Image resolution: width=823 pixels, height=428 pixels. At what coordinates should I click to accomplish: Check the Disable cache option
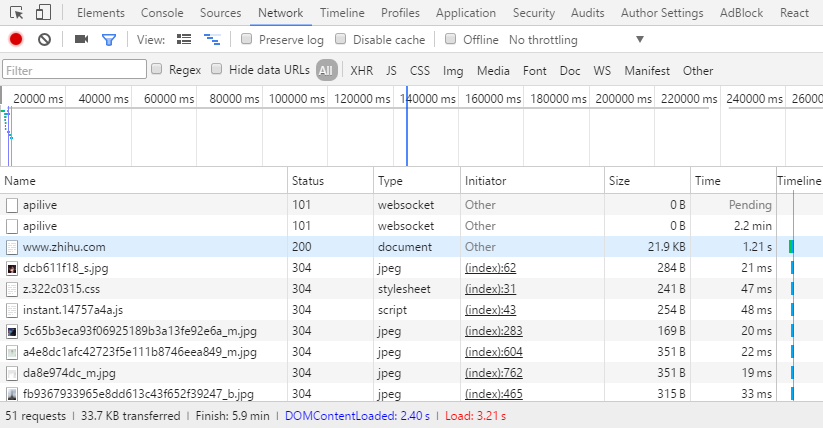341,39
